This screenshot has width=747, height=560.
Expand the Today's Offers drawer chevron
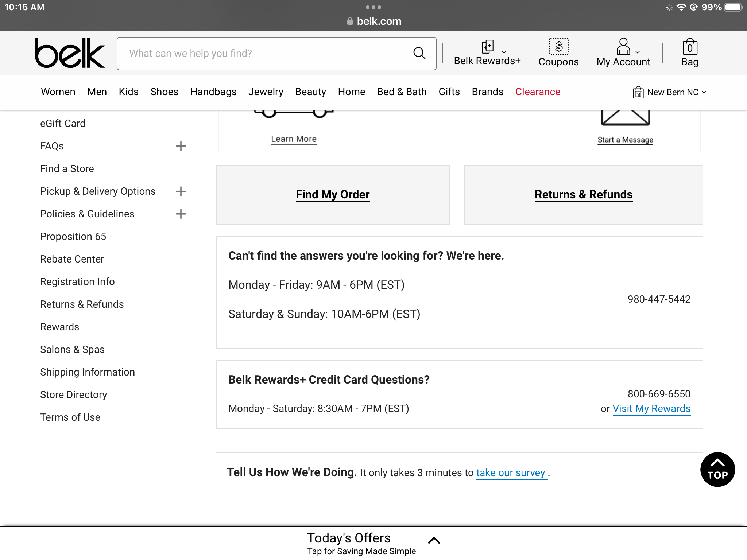coord(434,541)
